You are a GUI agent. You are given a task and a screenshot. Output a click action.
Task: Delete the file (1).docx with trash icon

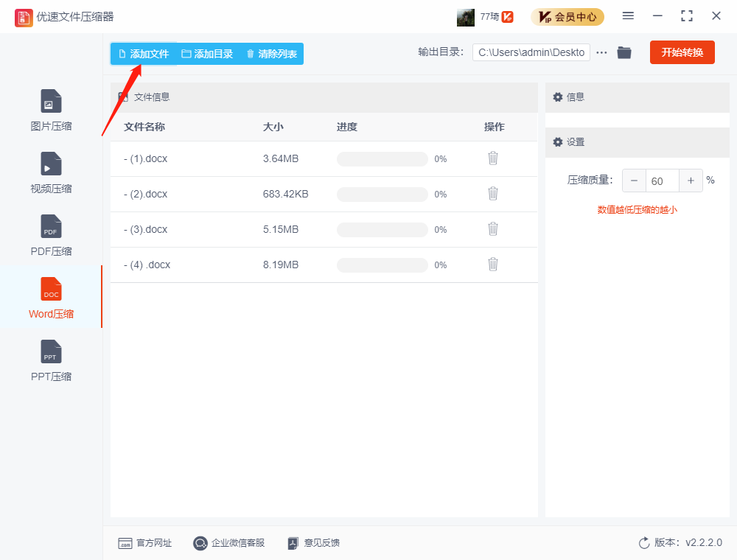[492, 158]
